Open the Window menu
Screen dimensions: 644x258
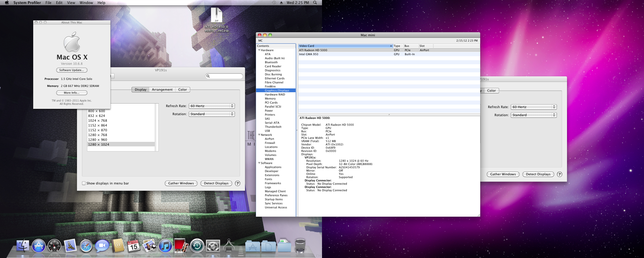click(86, 3)
